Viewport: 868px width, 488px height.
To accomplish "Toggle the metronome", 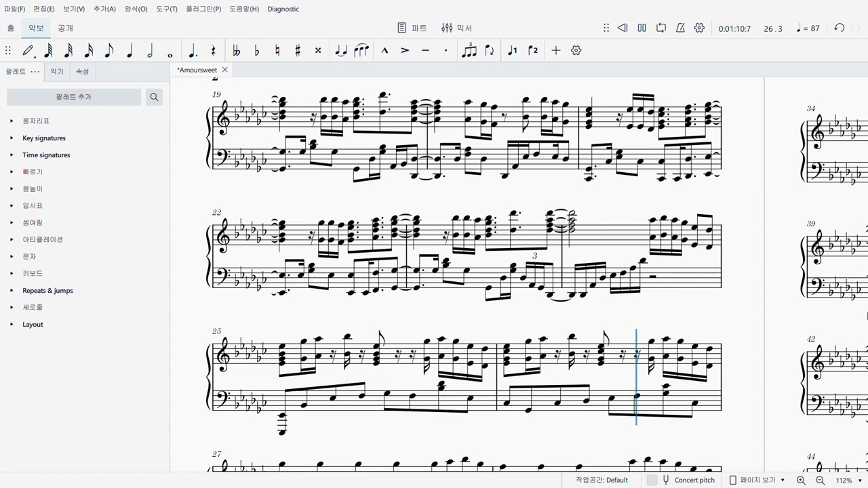I will point(680,28).
